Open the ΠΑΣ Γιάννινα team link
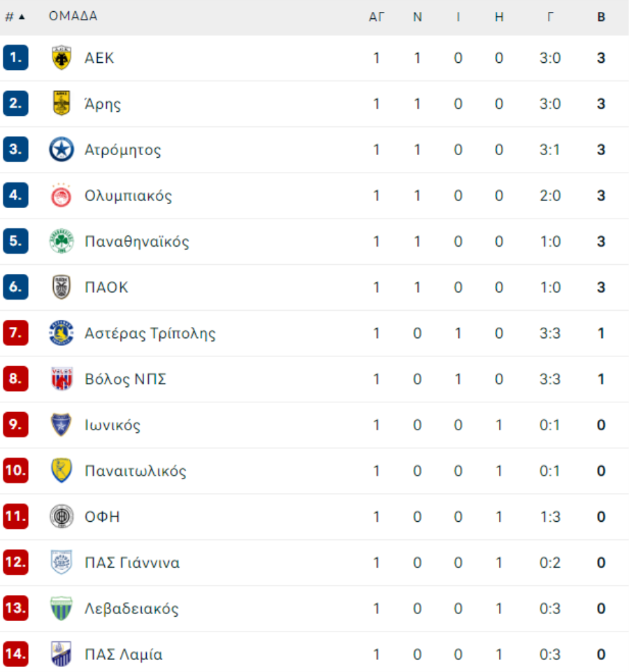Image resolution: width=629 pixels, height=672 pixels. coord(132,562)
